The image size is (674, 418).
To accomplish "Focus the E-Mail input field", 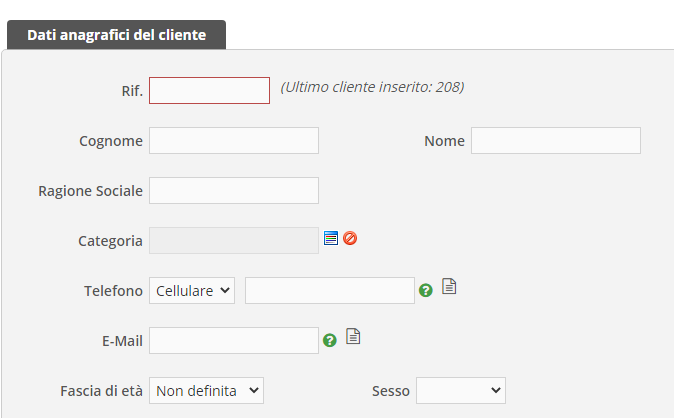I will [x=233, y=340].
